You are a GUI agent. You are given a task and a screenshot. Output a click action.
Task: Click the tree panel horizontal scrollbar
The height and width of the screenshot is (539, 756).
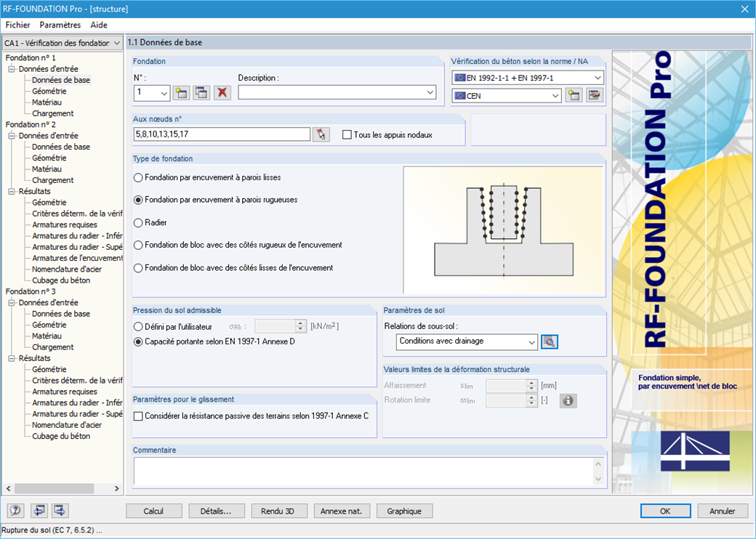[63, 488]
